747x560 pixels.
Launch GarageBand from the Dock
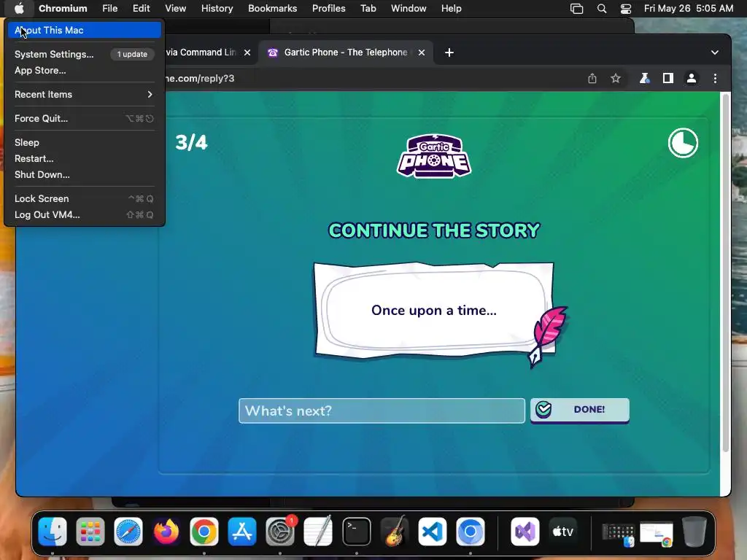[x=395, y=532]
